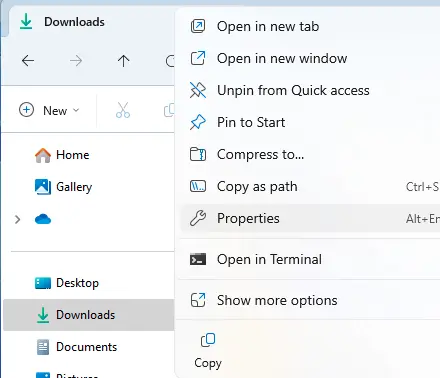This screenshot has height=378, width=440.
Task: Expand the OneDrive tree chevron
Action: pos(18,219)
